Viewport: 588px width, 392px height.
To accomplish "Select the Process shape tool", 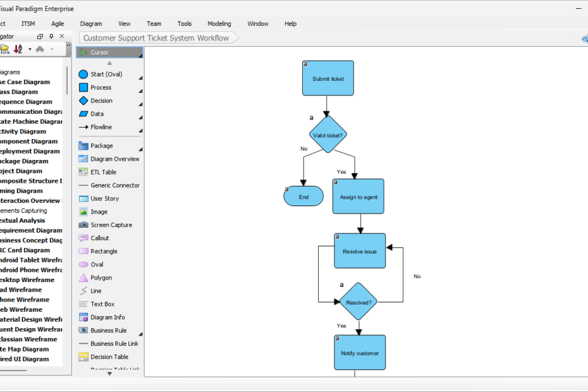I will (101, 87).
